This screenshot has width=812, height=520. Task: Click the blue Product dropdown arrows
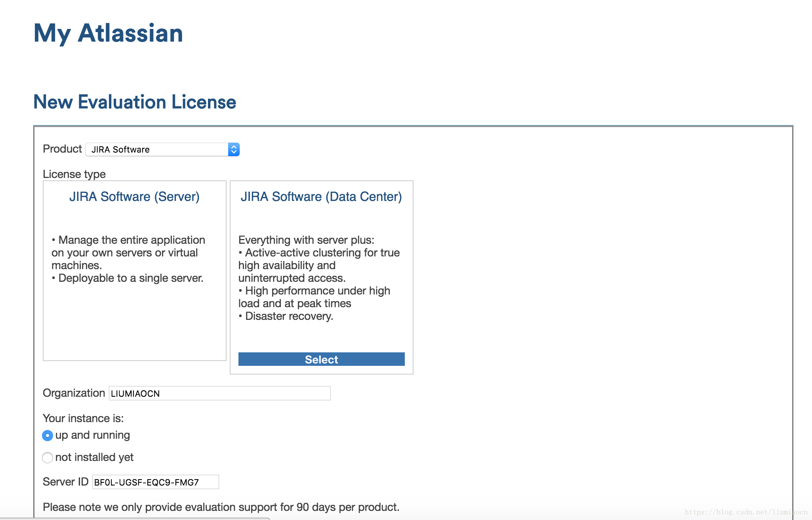(234, 149)
